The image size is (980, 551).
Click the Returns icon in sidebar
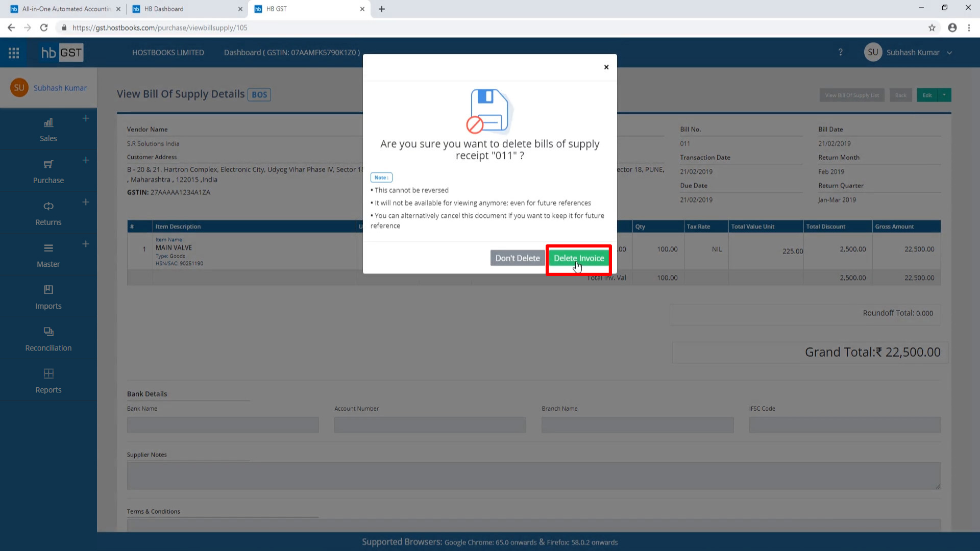point(48,206)
